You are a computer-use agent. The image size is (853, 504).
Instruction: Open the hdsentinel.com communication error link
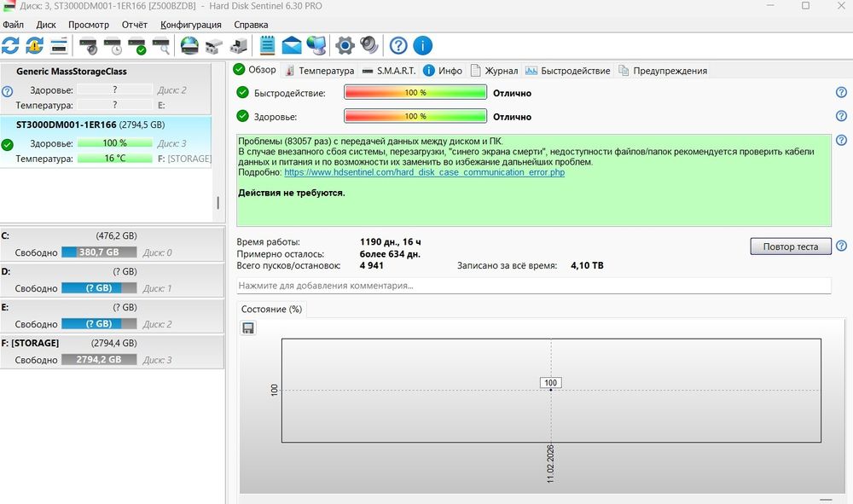pyautogui.click(x=424, y=172)
